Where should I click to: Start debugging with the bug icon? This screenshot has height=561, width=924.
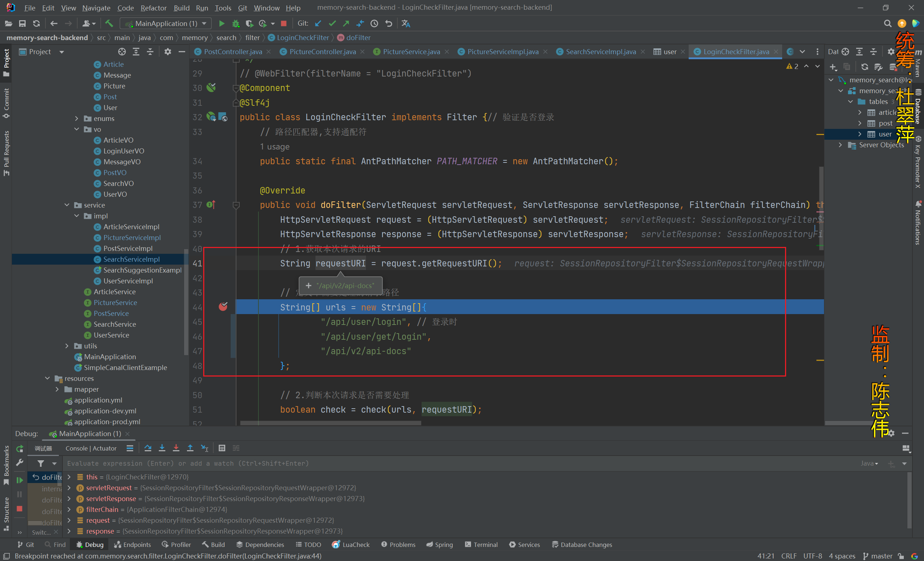(x=235, y=23)
